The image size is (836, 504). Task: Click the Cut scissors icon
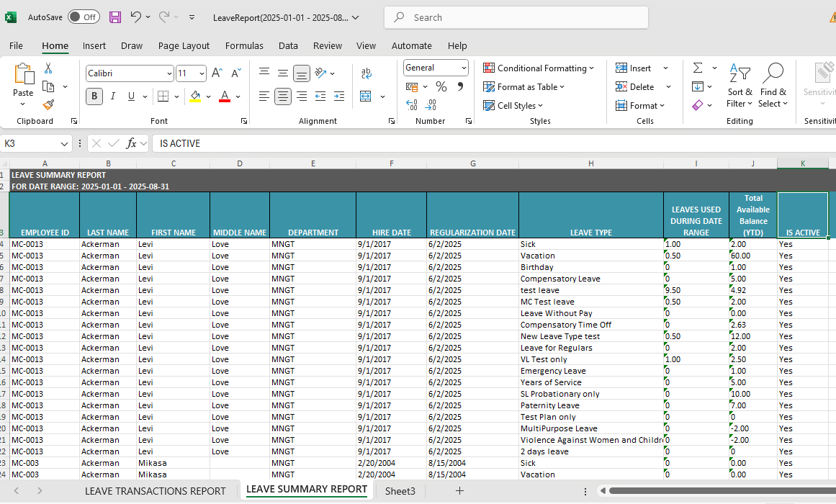(48, 68)
